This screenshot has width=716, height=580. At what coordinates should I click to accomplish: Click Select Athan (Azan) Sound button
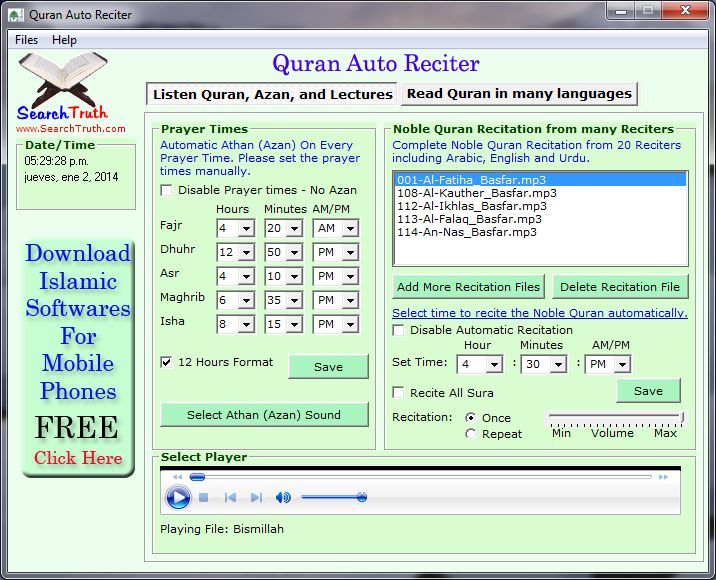264,415
